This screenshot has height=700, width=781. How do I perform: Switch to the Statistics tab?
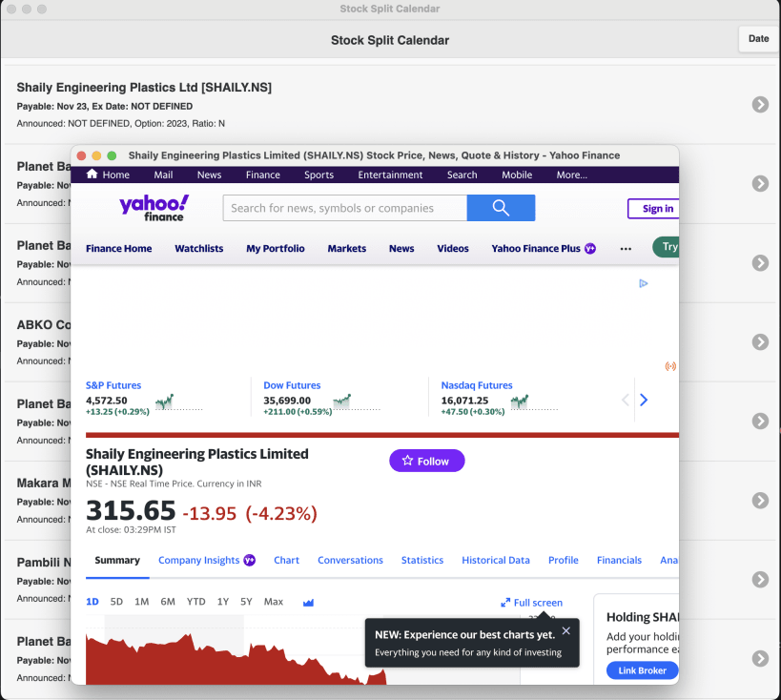422,561
